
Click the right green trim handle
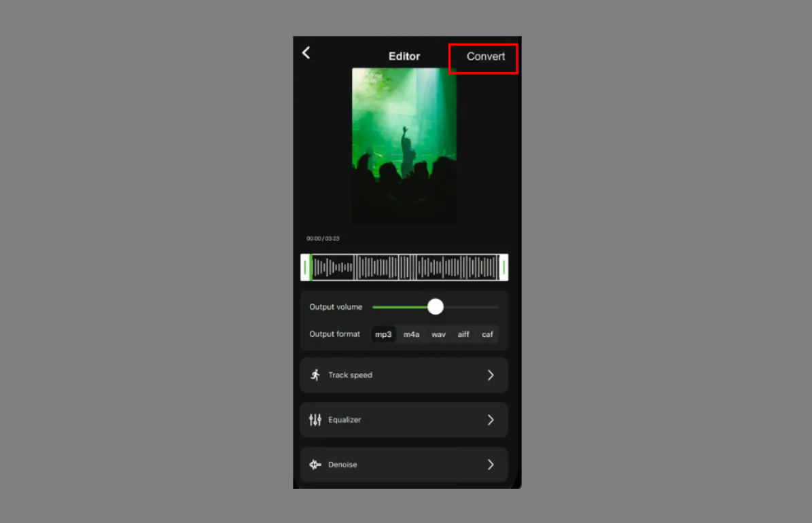pos(504,267)
